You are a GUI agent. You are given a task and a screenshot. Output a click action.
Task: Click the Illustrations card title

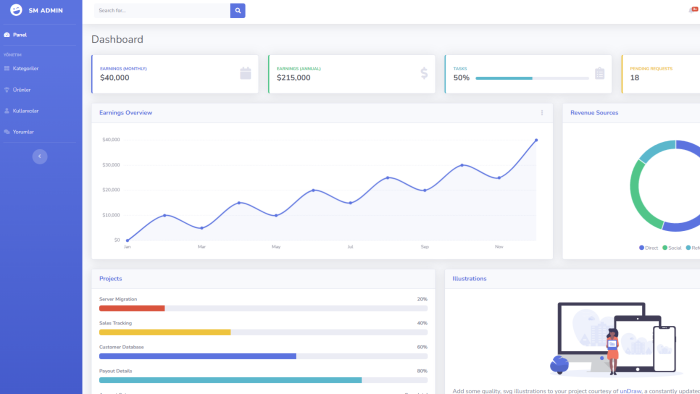pyautogui.click(x=469, y=278)
